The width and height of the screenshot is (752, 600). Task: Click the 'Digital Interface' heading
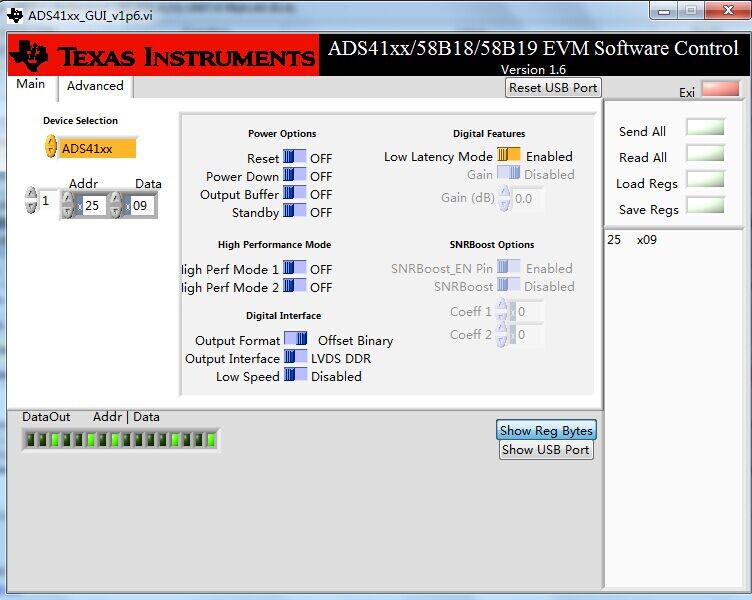(x=283, y=316)
